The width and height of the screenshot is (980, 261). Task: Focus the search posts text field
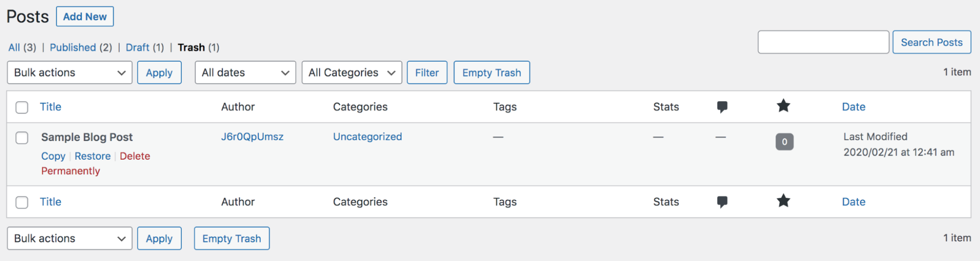(x=823, y=42)
